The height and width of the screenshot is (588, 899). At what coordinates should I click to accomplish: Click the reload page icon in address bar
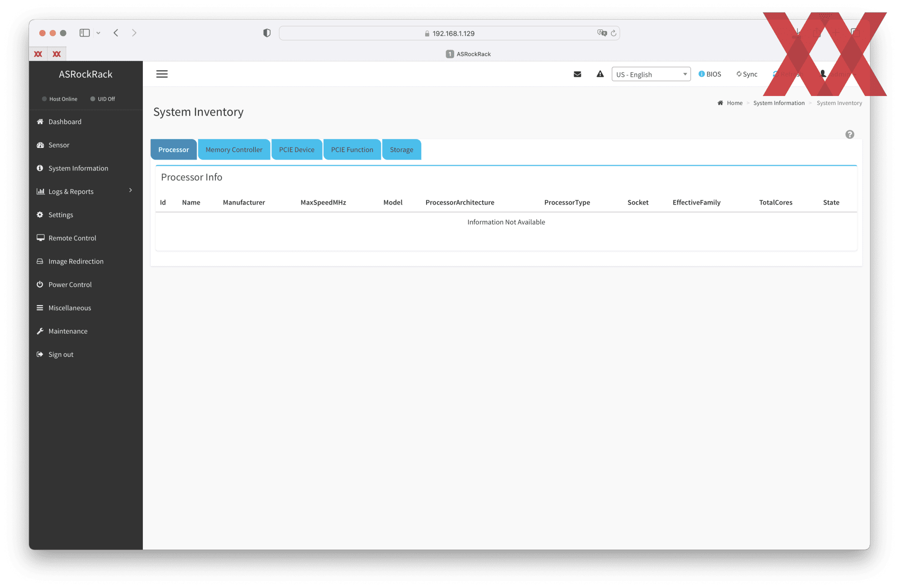[613, 33]
